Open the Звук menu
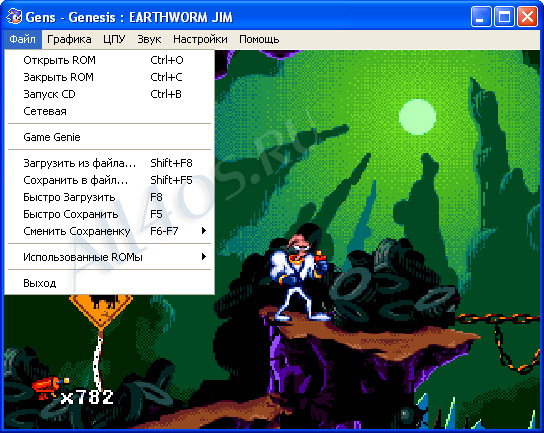Image resolution: width=544 pixels, height=433 pixels. [x=149, y=39]
